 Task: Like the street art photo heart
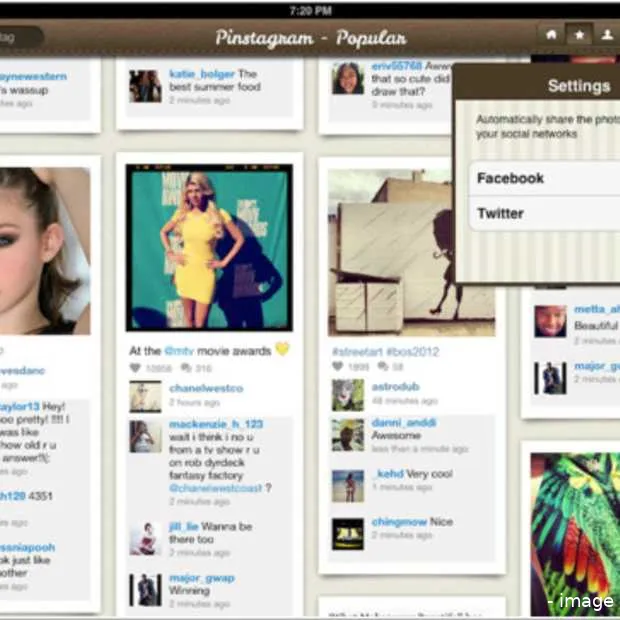(x=337, y=366)
